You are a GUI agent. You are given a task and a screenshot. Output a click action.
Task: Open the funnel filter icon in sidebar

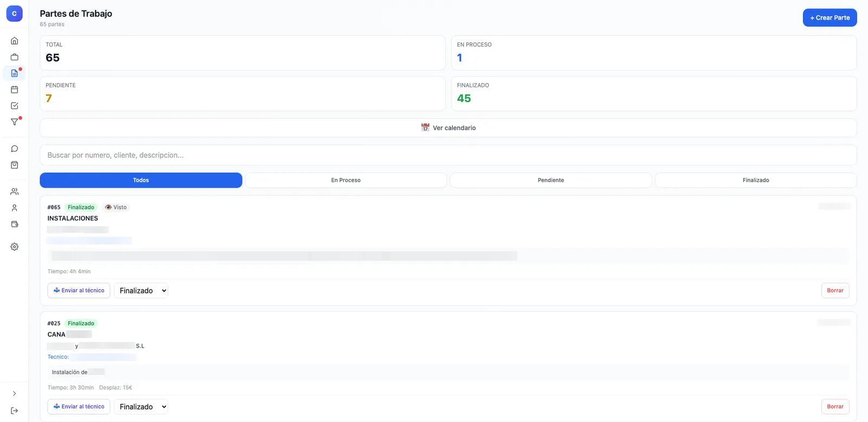point(15,122)
